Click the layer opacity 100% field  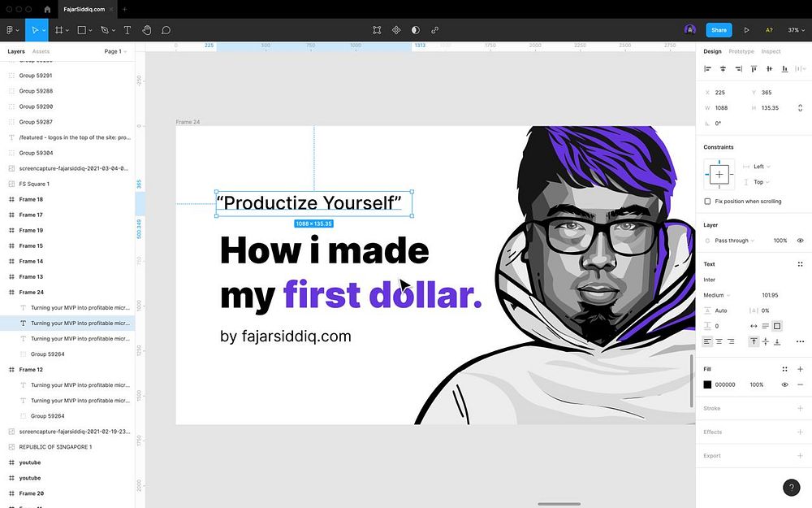click(x=780, y=241)
